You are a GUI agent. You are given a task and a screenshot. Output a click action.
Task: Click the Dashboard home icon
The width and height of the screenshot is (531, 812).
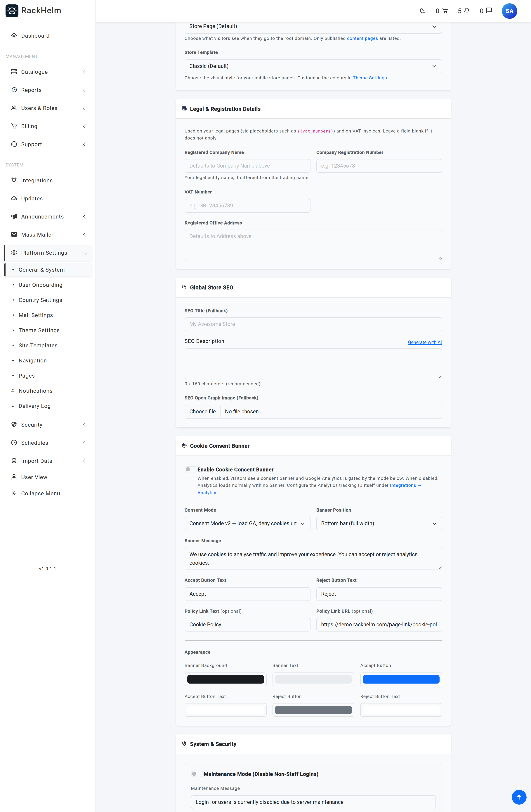coord(14,35)
